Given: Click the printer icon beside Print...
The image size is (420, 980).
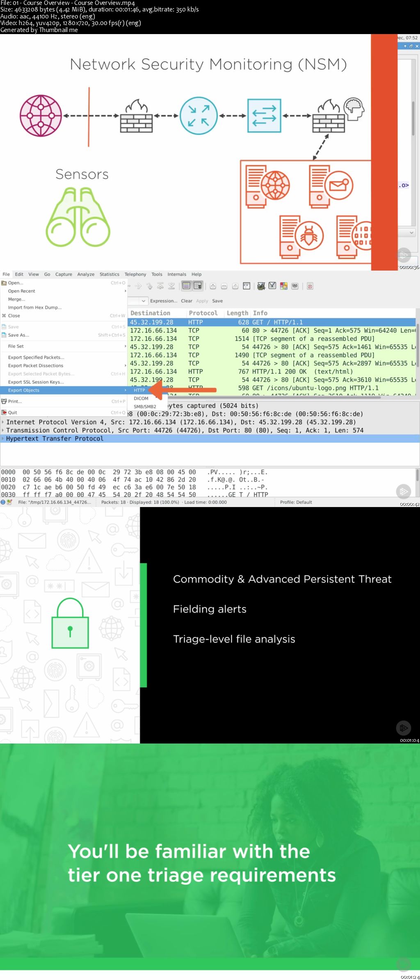Looking at the screenshot, I should [x=4, y=402].
